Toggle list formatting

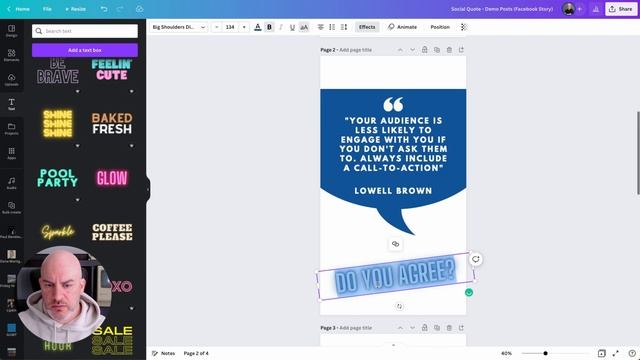[x=332, y=27]
